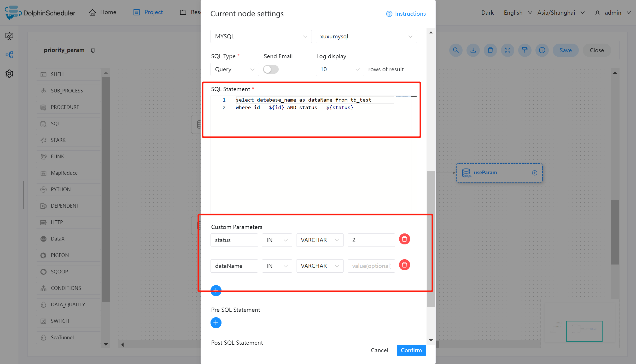Image resolution: width=636 pixels, height=364 pixels.
Task: Confirm the node settings
Action: (411, 350)
